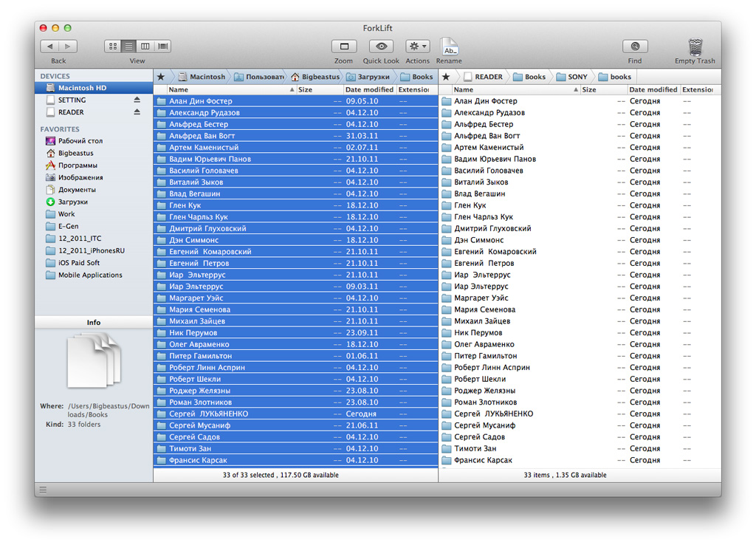
Task: Switch to column view mode
Action: point(145,47)
